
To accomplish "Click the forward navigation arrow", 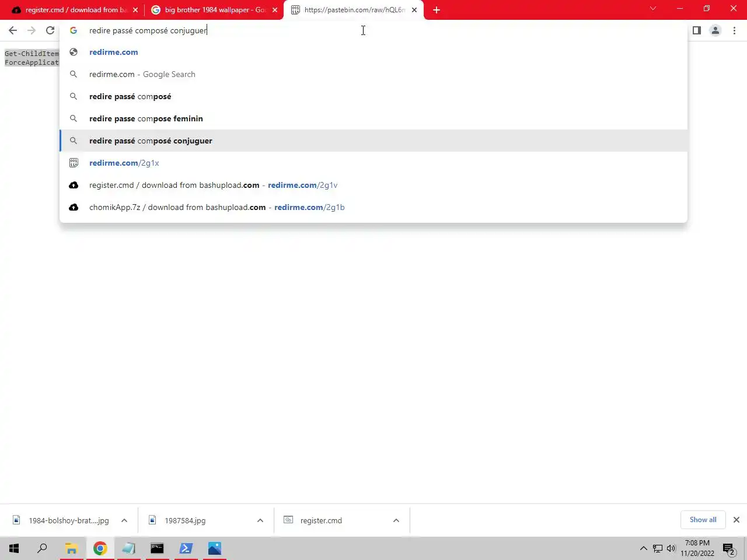I will 32,30.
